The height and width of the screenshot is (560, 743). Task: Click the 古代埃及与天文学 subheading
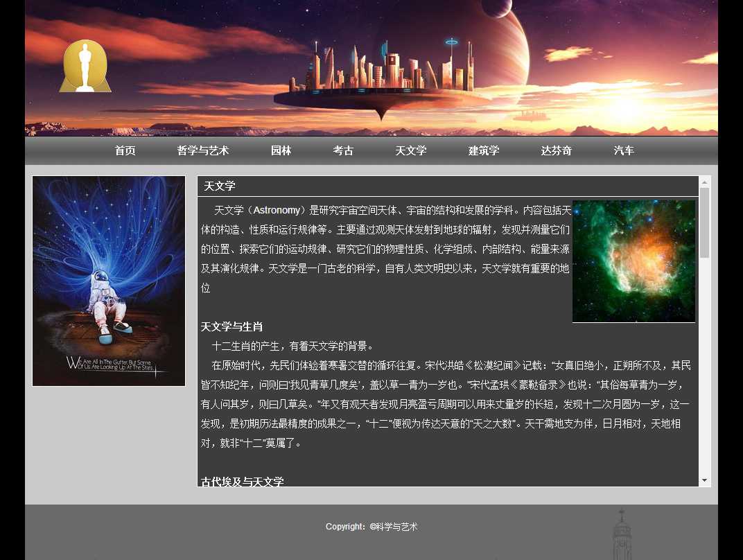(x=242, y=481)
